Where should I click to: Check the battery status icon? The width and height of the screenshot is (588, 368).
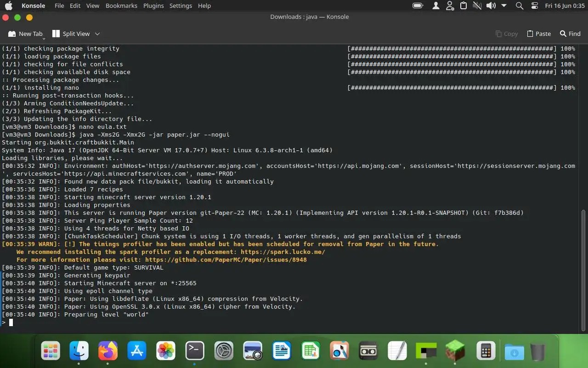coord(418,6)
